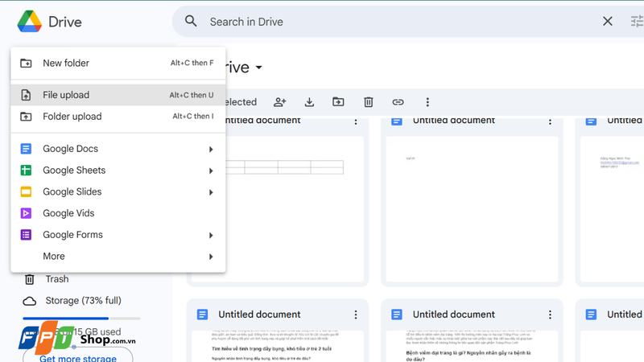Copy link of selected item
Viewport: 644px width, 362px height.
pos(398,102)
